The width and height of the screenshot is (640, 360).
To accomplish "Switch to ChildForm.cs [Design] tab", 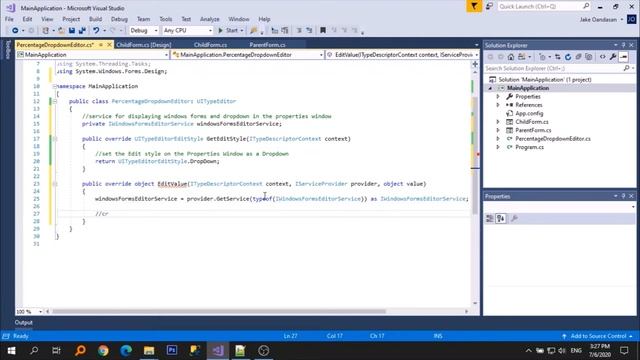I will point(144,45).
